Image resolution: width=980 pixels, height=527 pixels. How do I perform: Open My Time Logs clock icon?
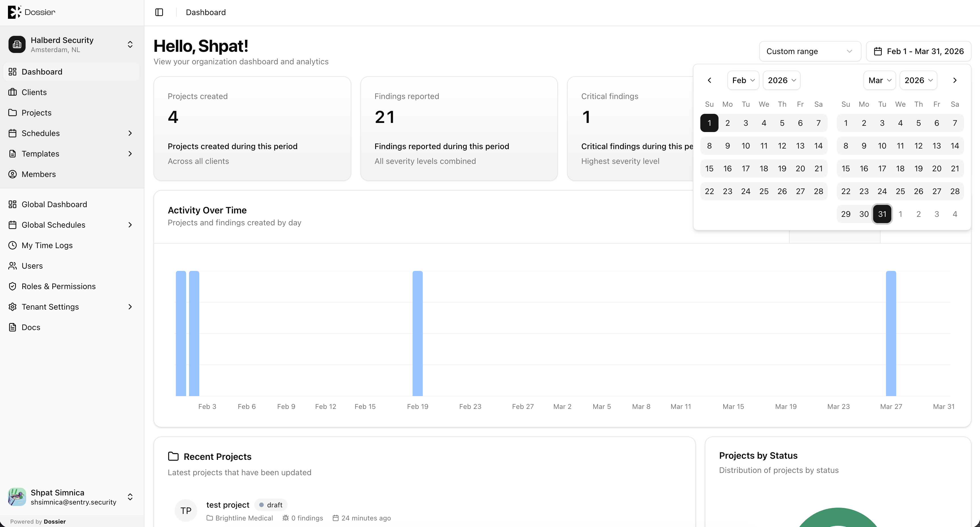coord(13,245)
